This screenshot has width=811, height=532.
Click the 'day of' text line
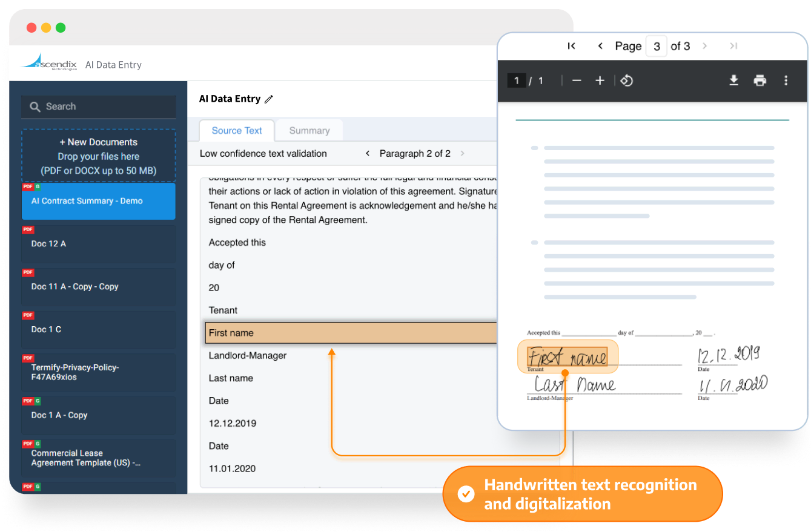(x=222, y=265)
